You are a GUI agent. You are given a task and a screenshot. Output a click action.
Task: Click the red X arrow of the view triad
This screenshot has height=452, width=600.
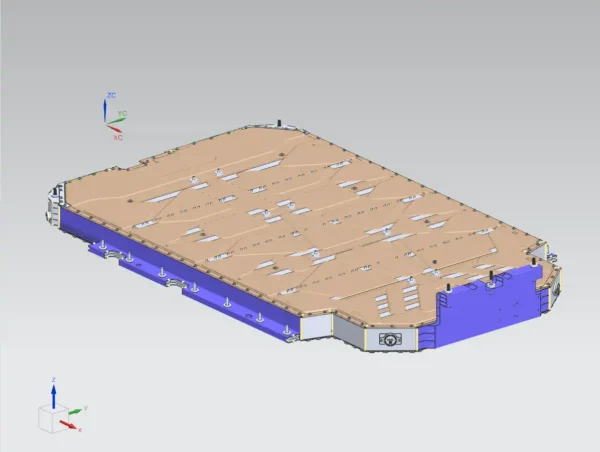(x=68, y=425)
